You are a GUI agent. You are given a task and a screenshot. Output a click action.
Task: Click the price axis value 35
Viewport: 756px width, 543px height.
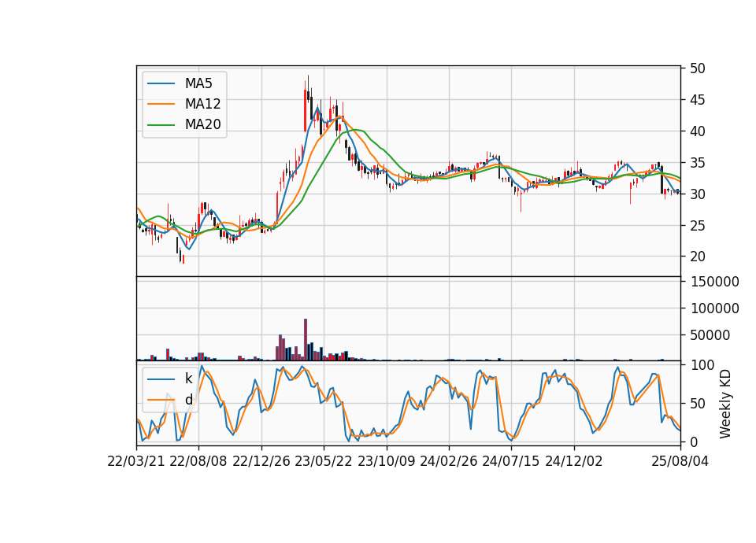point(697,163)
